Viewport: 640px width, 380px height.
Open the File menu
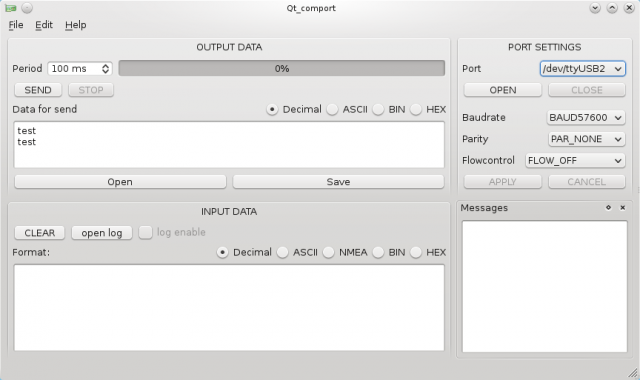pos(16,25)
